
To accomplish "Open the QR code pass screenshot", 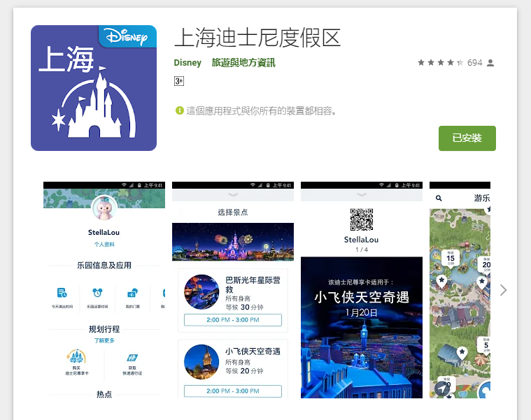I will point(361,290).
